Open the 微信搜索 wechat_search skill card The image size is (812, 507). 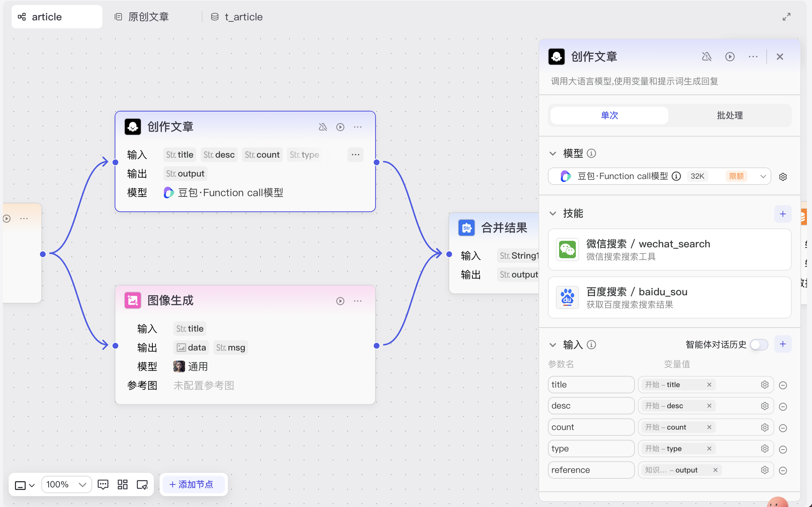point(669,250)
